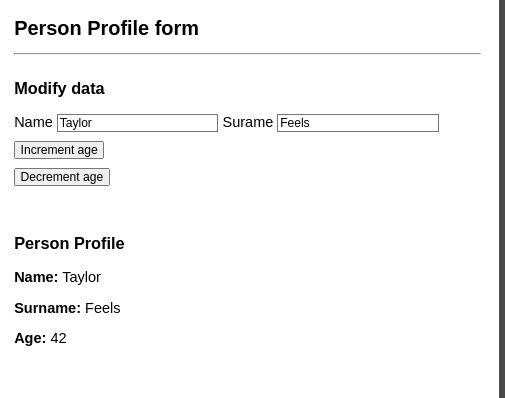Click the horizontal divider line under the title
The image size is (505, 398).
point(247,53)
